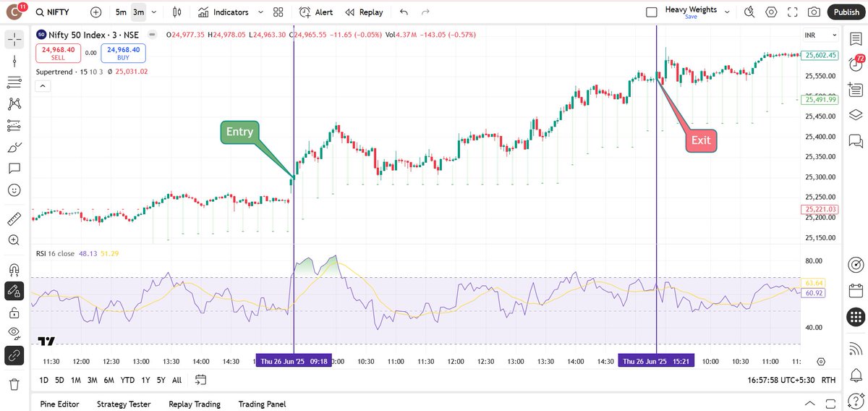The height and width of the screenshot is (411, 868).
Task: Enter fullscreen mode
Action: click(793, 12)
